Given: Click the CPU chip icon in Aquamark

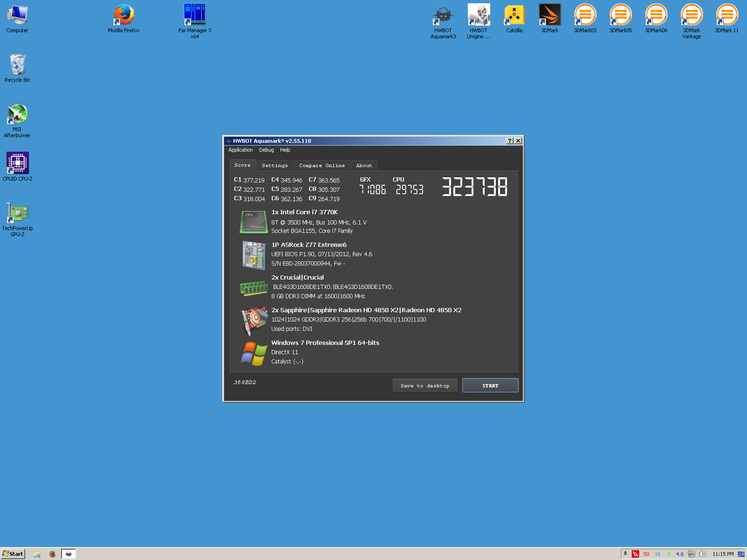Looking at the screenshot, I should point(254,222).
